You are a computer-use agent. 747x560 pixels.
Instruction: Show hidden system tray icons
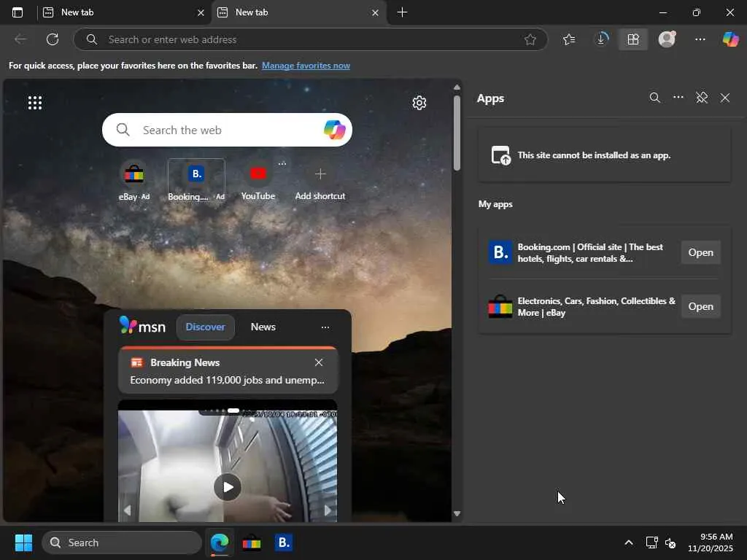point(628,542)
